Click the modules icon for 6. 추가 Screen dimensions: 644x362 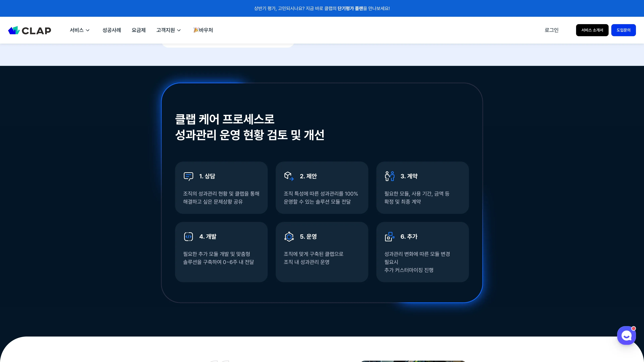pyautogui.click(x=389, y=237)
